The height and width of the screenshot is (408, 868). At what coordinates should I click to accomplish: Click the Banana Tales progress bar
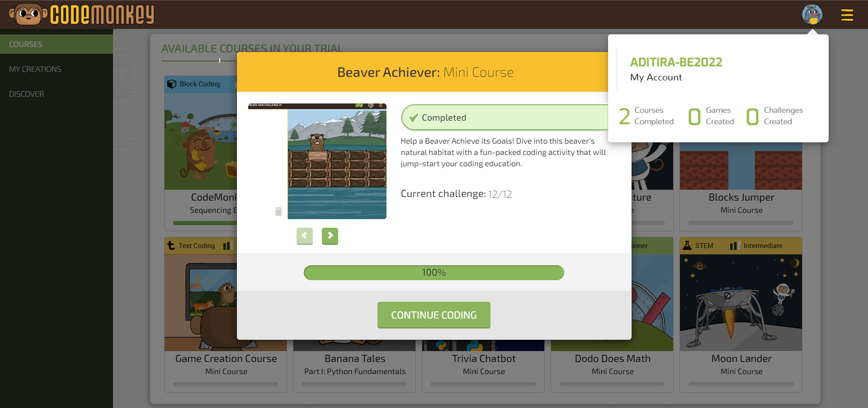pyautogui.click(x=354, y=384)
